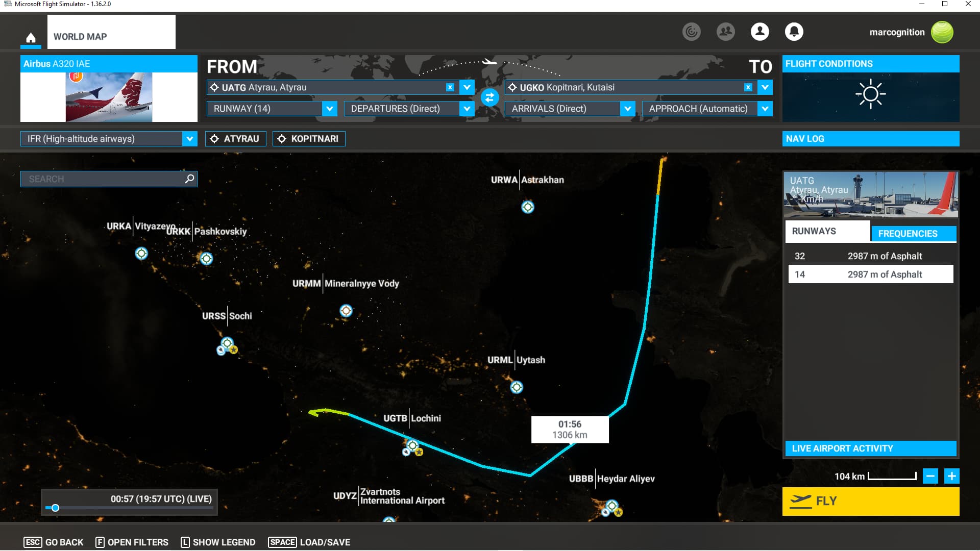Open the NAV LOG panel
This screenshot has height=551, width=980.
[x=870, y=139]
